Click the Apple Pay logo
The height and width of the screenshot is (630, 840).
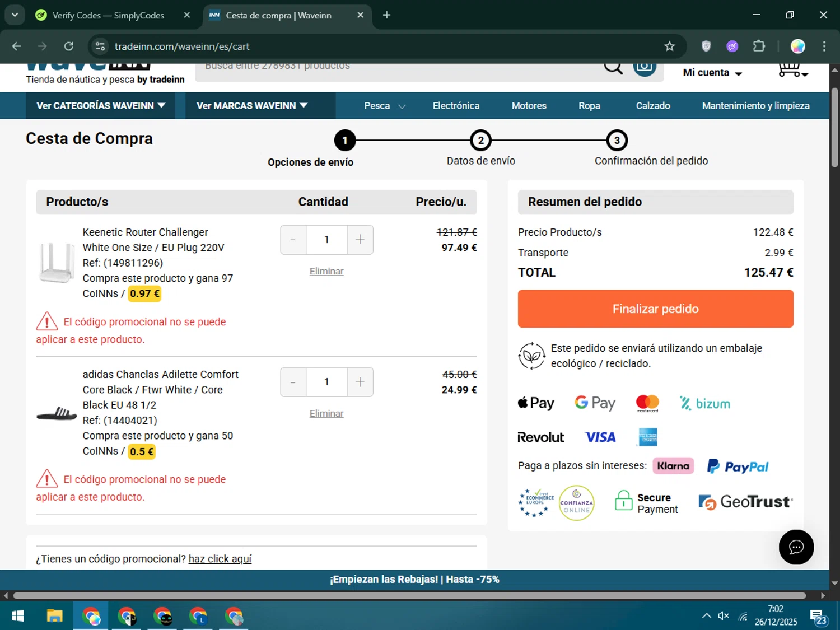pos(536,403)
